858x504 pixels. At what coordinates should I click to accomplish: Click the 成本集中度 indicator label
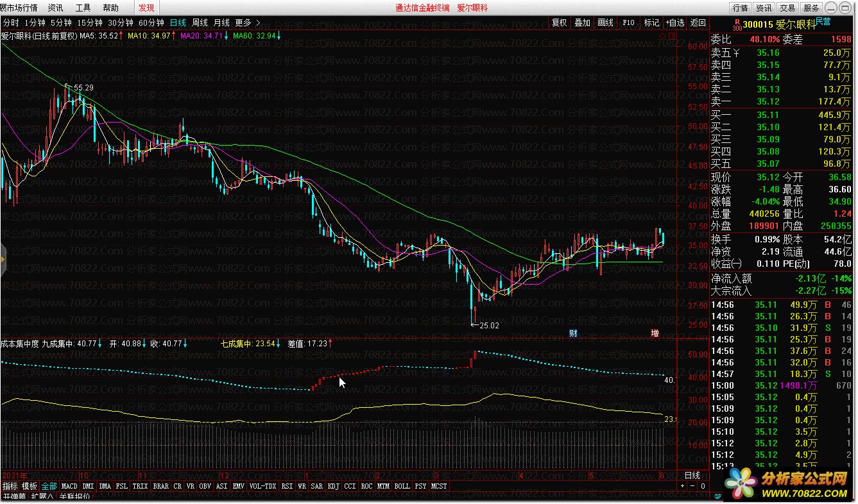[20, 344]
